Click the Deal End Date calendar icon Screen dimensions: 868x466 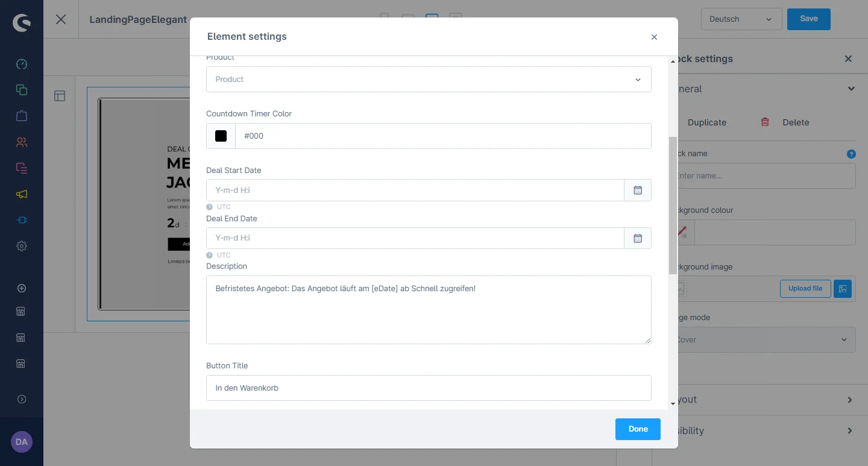pyautogui.click(x=638, y=238)
